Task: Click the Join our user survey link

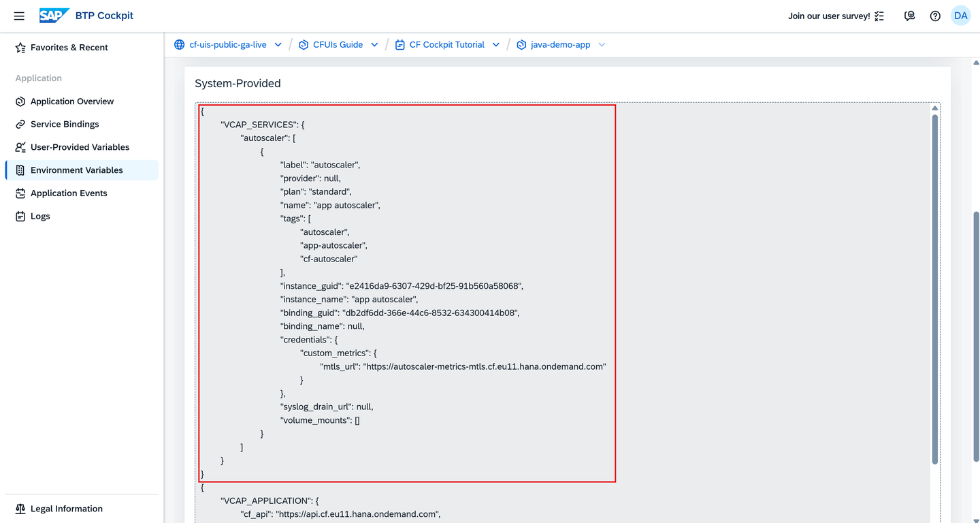Action: tap(829, 16)
